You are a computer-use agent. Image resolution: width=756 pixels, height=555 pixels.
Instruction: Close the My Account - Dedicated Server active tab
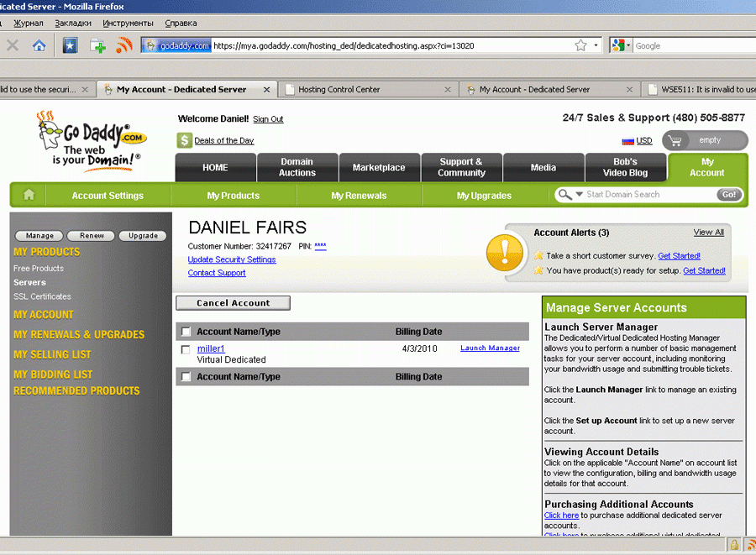(x=266, y=90)
